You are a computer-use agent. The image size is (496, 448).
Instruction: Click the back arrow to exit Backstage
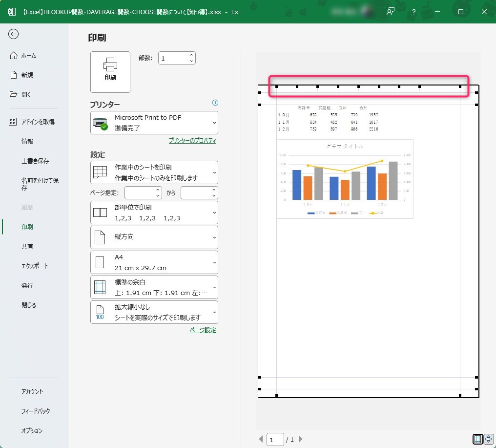pos(14,34)
